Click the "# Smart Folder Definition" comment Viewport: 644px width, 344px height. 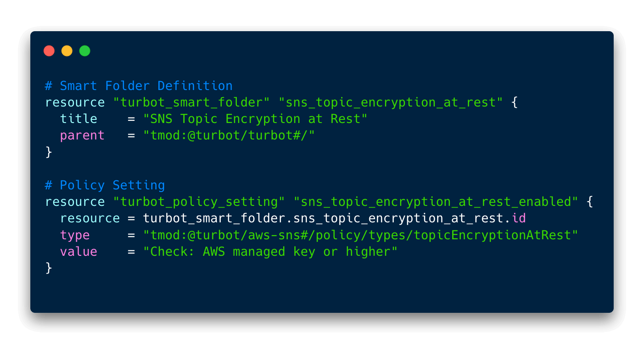point(139,86)
